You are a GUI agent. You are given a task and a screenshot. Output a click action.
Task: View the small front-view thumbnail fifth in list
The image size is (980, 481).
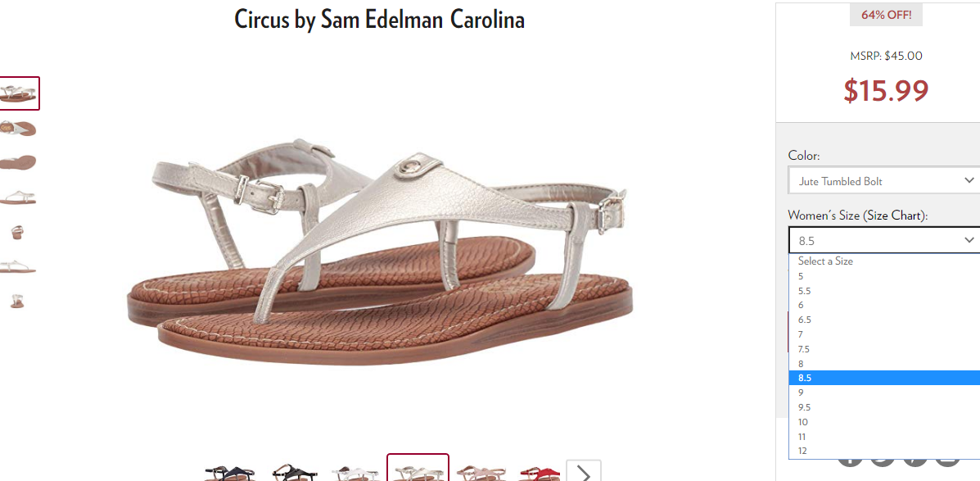[x=17, y=233]
